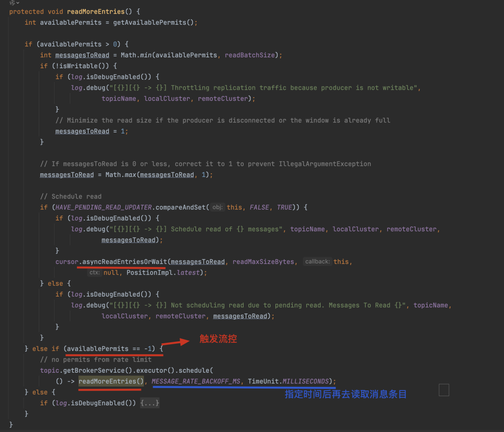Screen dimensions: 504x432
Task: Select the readBatchSize field reference
Action: 250,55
